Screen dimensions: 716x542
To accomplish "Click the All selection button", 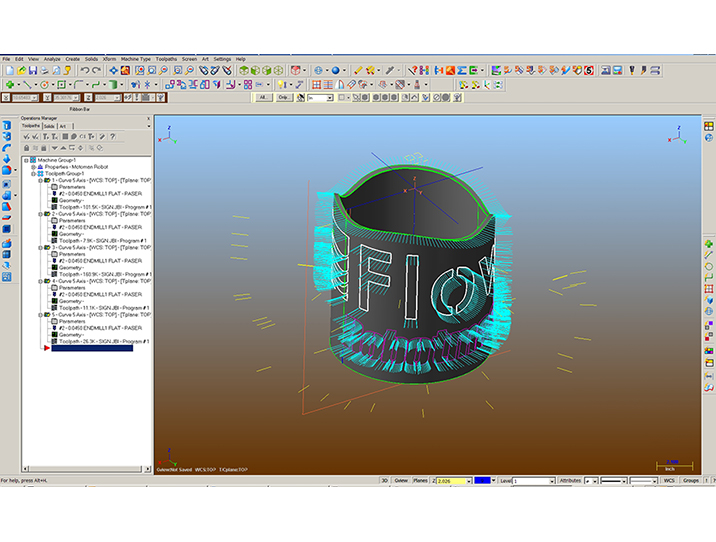I will [x=263, y=97].
